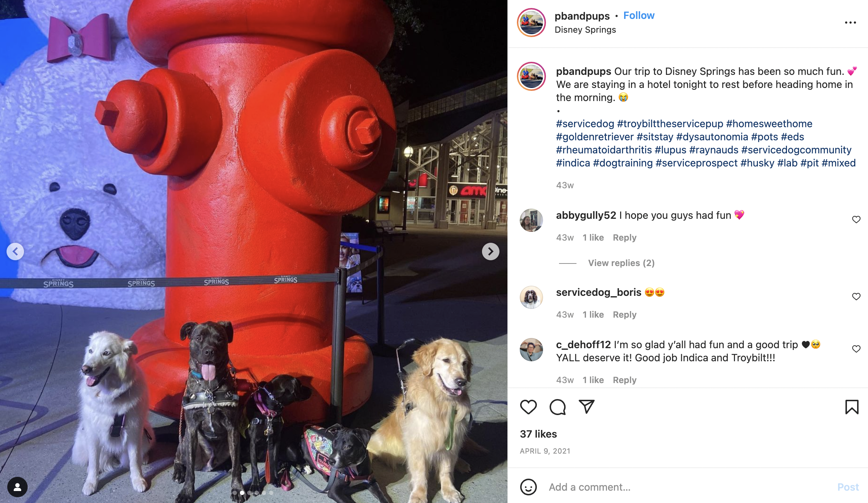Open the #goldenretriever hashtag
This screenshot has height=503, width=868.
coord(595,137)
